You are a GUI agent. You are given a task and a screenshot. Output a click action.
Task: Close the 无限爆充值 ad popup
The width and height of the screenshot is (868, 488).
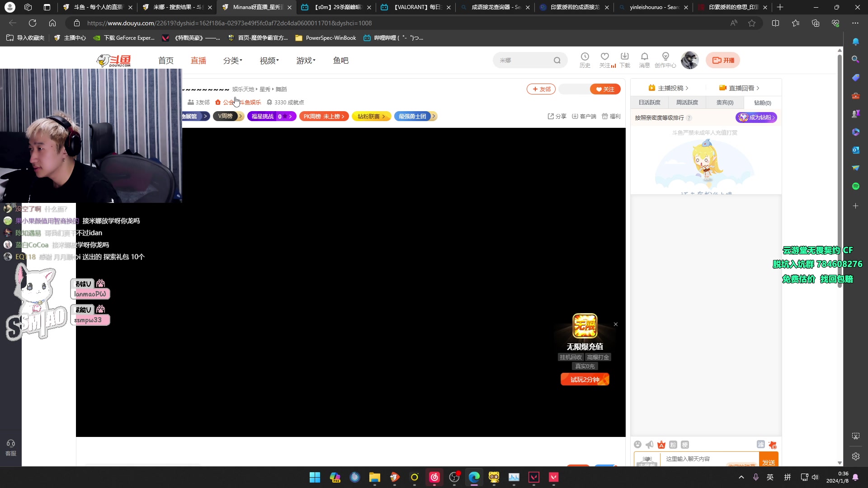tap(615, 324)
